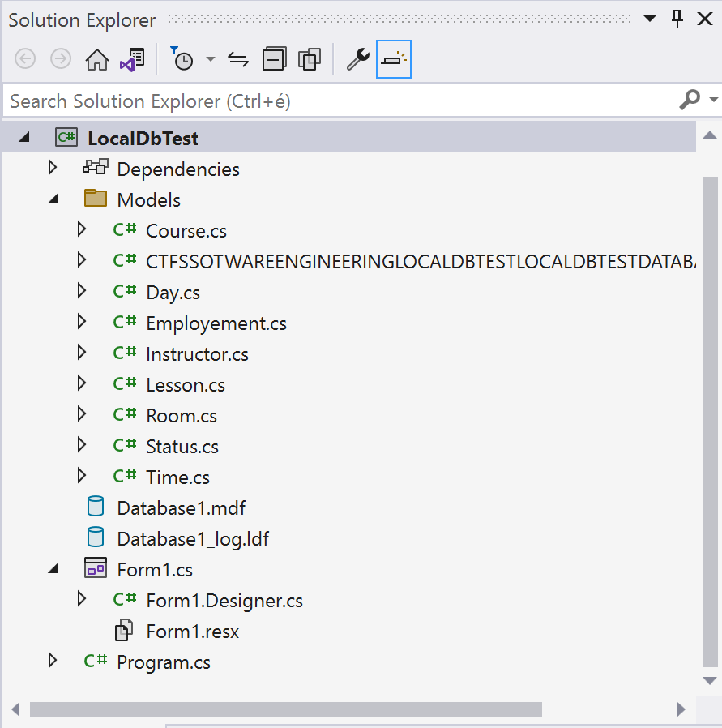
Task: Pin the Solution Explorer panel
Action: point(678,19)
